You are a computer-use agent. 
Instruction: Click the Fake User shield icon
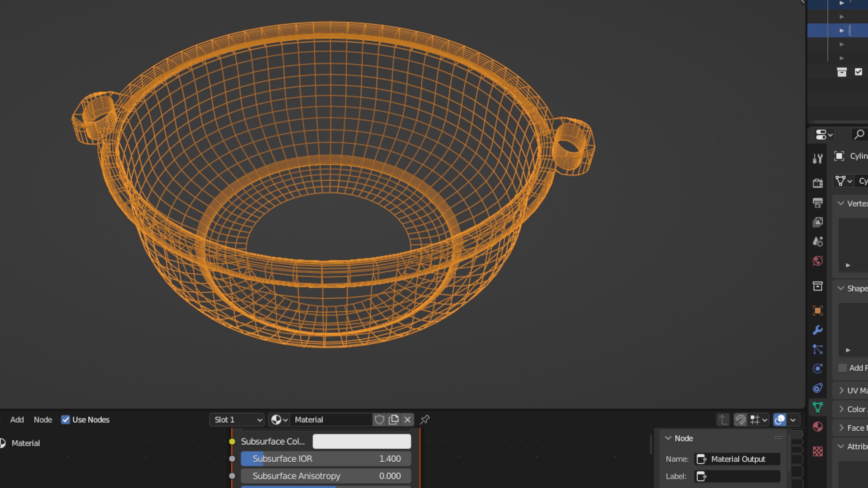[379, 420]
